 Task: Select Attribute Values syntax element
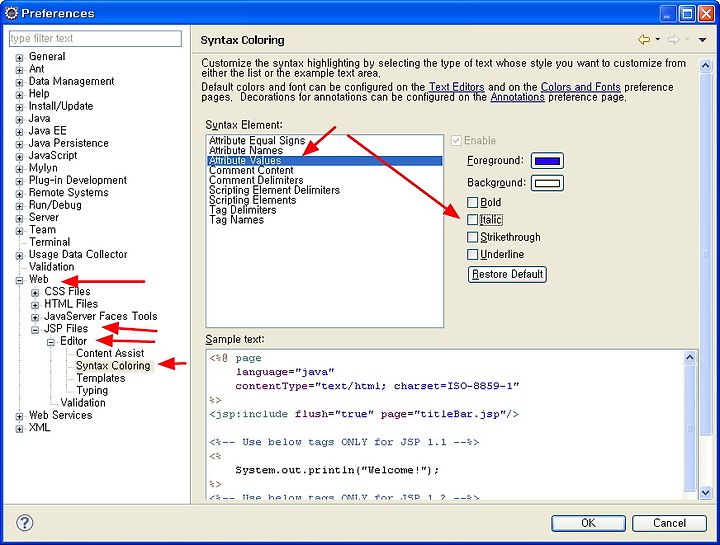pyautogui.click(x=325, y=161)
